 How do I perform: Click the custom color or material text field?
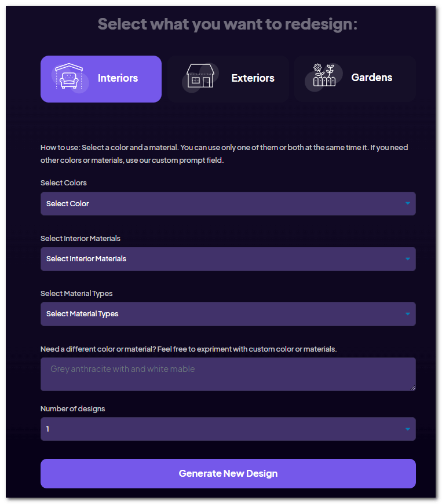point(228,374)
